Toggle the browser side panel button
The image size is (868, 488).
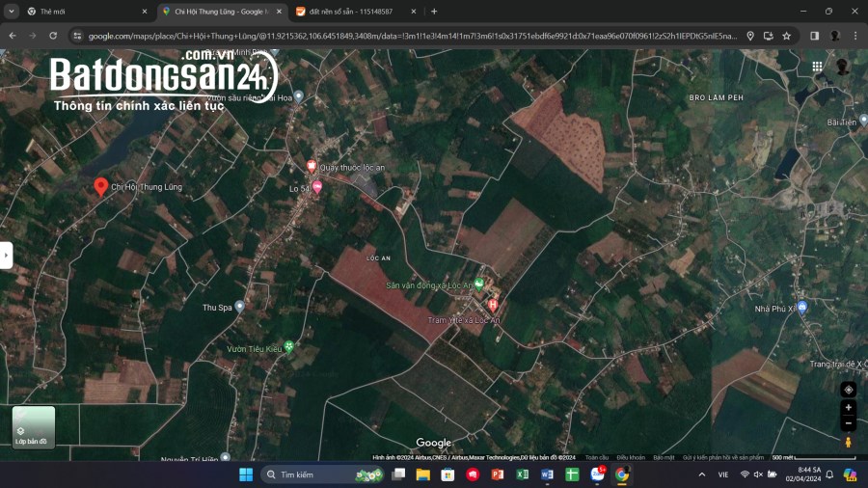[814, 36]
